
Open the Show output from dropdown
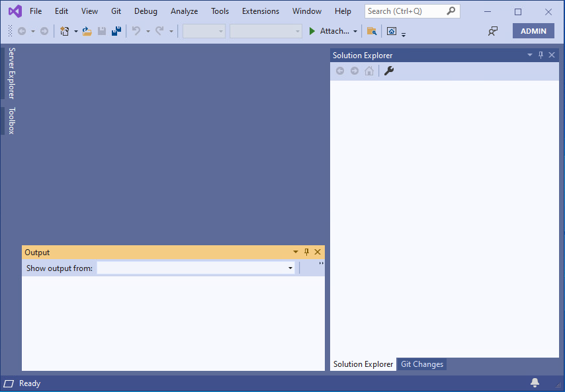[290, 268]
